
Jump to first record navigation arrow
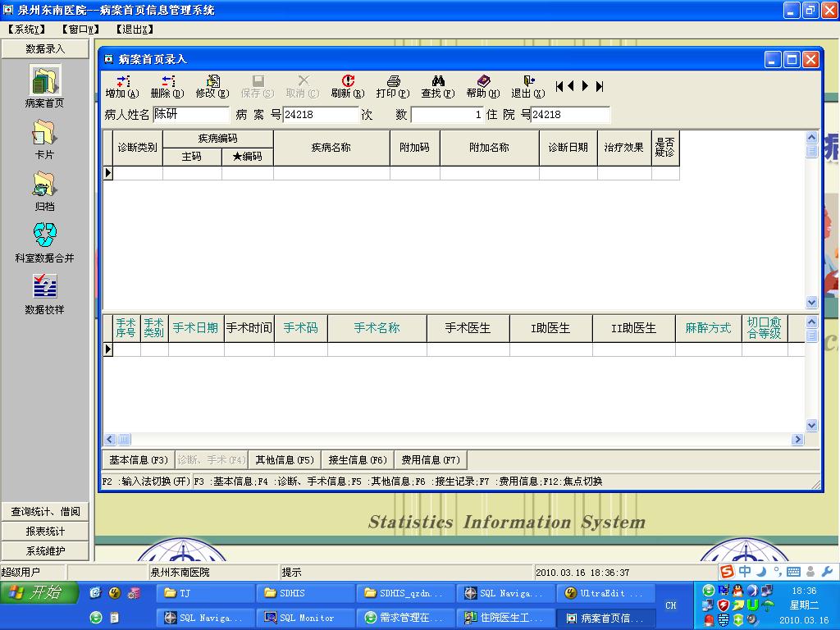tap(559, 85)
